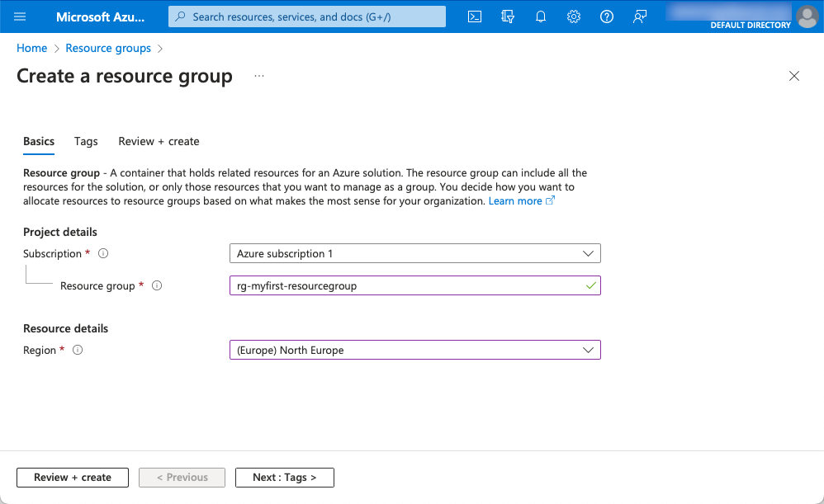The width and height of the screenshot is (824, 504).
Task: Open the ellipsis more options menu
Action: coord(259,76)
